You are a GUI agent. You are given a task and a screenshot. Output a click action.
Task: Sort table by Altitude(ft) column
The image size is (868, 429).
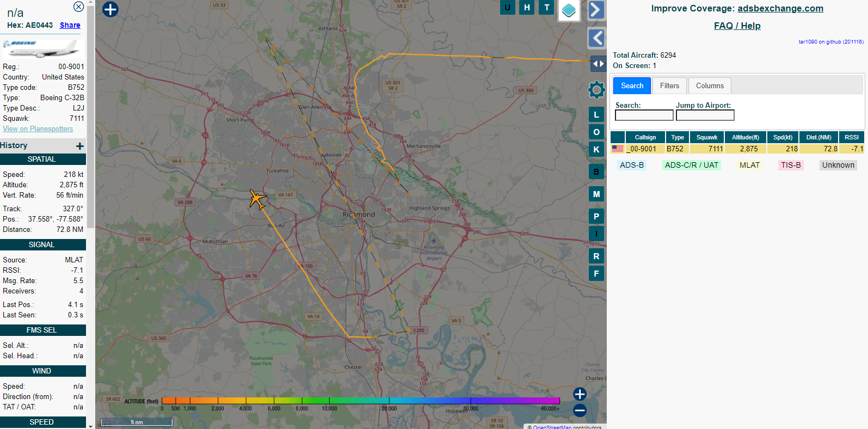click(746, 137)
